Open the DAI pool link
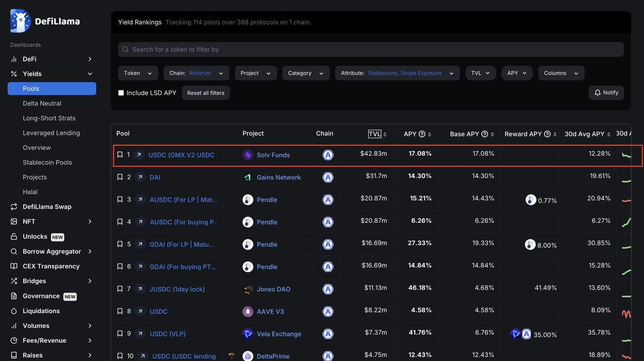The height and width of the screenshot is (361, 644). (155, 177)
